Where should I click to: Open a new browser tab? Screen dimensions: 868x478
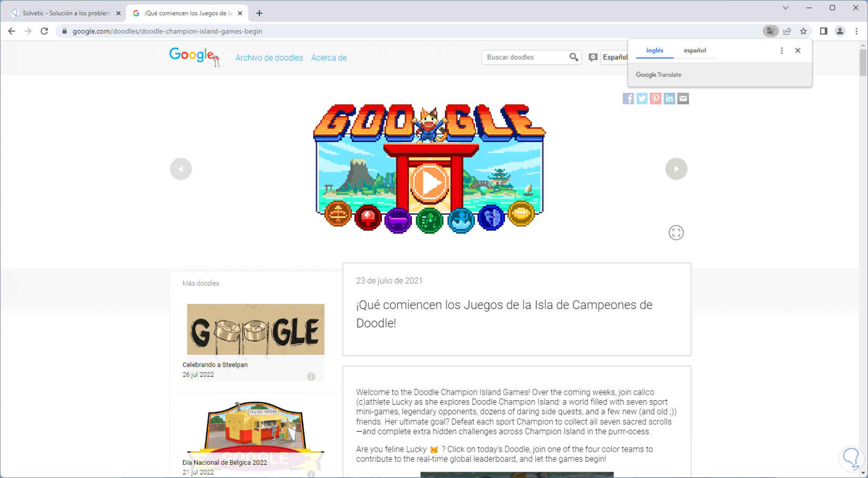pyautogui.click(x=259, y=13)
